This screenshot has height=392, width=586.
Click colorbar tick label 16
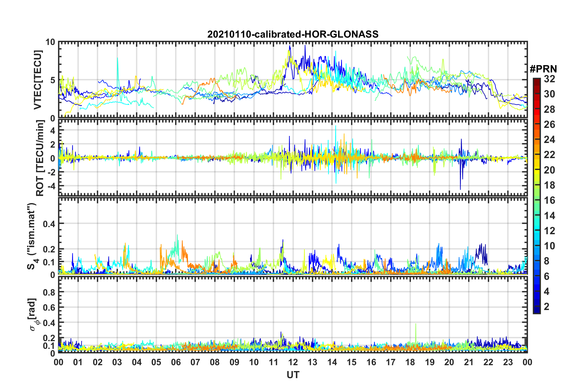[549, 200]
